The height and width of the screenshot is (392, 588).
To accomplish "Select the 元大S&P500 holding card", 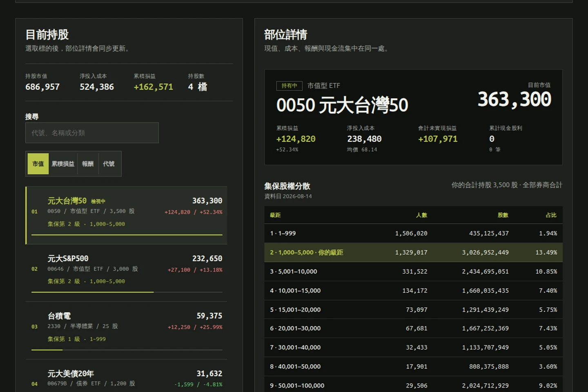I will point(127,273).
